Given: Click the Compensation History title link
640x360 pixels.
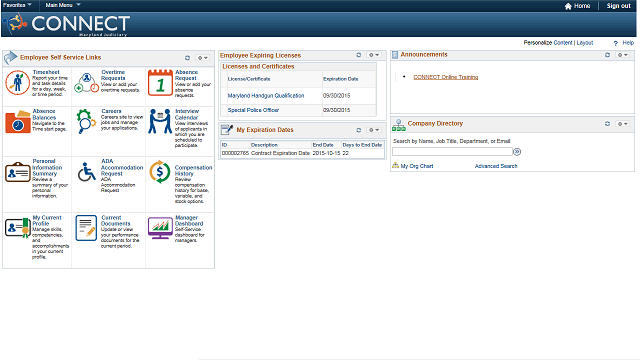Looking at the screenshot, I should (x=193, y=171).
